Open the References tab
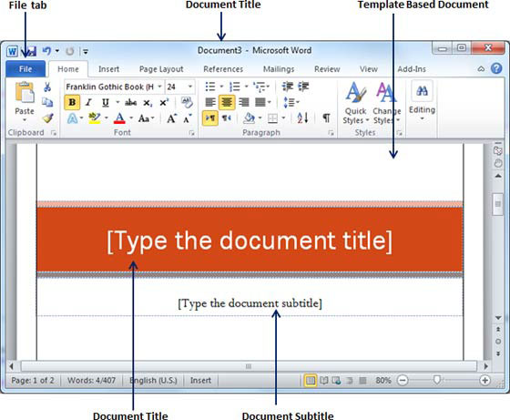 (x=223, y=69)
